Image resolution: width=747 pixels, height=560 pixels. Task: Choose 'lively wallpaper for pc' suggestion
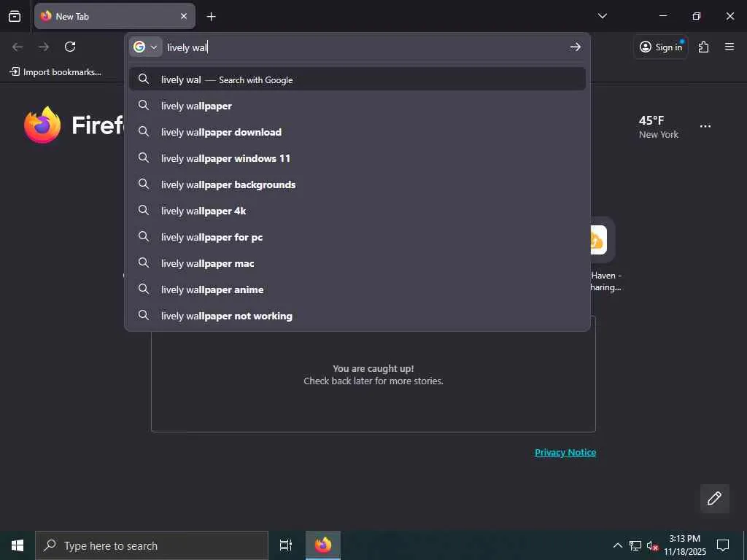pos(357,237)
